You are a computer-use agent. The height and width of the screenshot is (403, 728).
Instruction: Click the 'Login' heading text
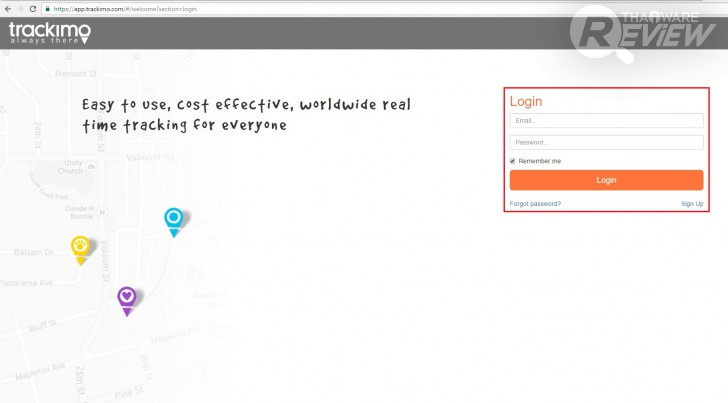click(526, 102)
